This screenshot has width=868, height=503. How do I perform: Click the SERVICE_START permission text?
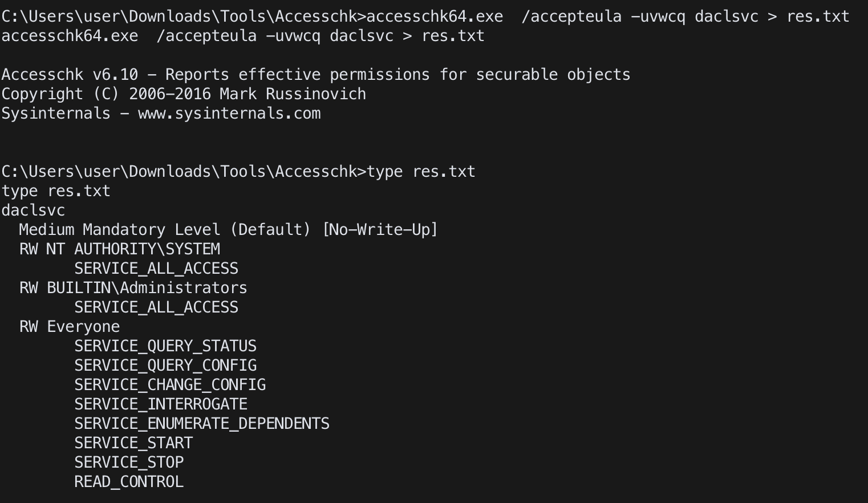tap(133, 443)
